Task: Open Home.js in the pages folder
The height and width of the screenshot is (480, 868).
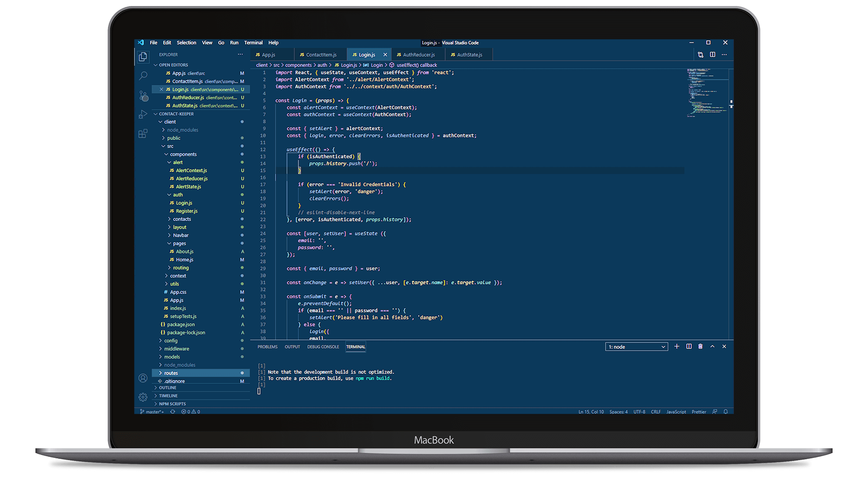Action: (201, 260)
